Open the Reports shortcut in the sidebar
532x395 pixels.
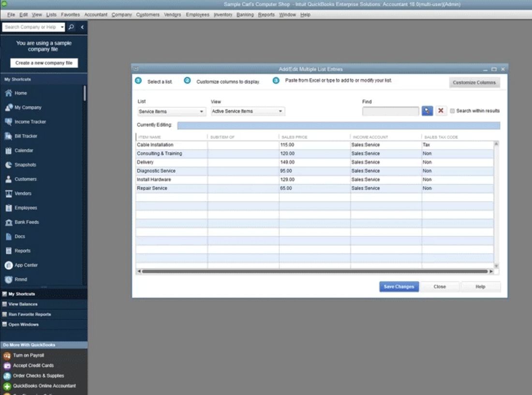(17, 251)
